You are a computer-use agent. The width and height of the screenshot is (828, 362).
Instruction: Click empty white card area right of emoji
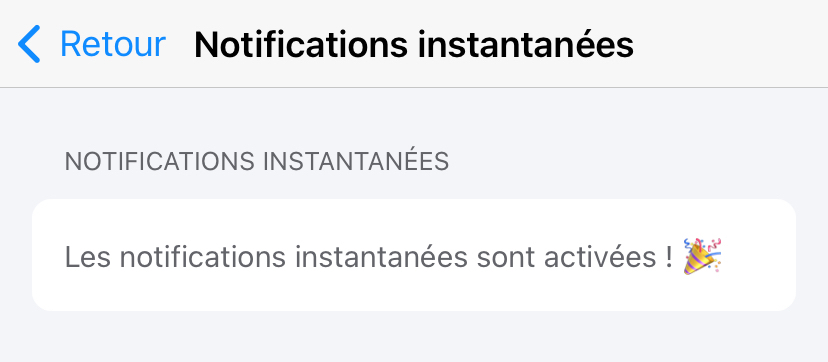click(x=758, y=256)
